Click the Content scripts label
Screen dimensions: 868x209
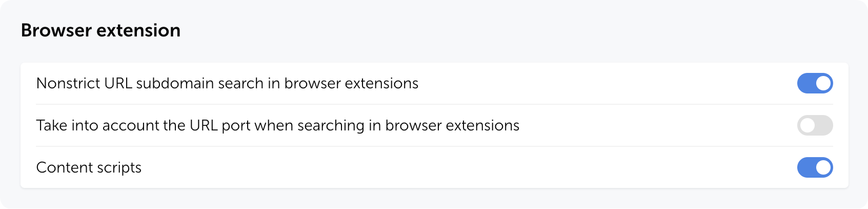click(89, 167)
